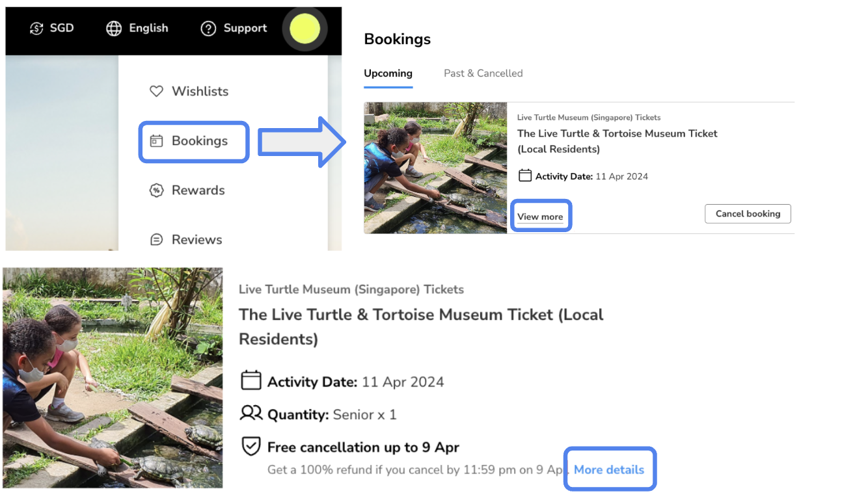Viewport: 868px width, 498px height.
Task: Click the globe language icon
Action: click(x=114, y=29)
